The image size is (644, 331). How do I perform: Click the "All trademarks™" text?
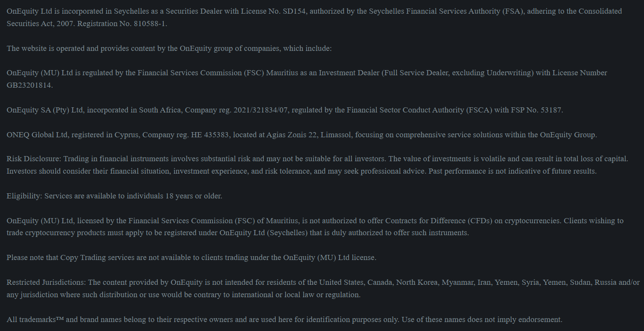(x=35, y=319)
